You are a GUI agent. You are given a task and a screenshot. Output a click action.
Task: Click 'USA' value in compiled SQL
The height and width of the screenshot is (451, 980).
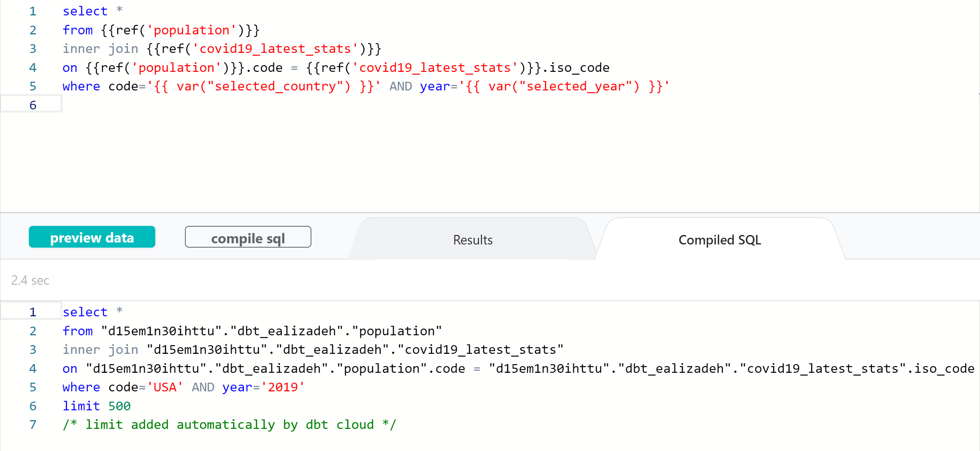pos(165,387)
